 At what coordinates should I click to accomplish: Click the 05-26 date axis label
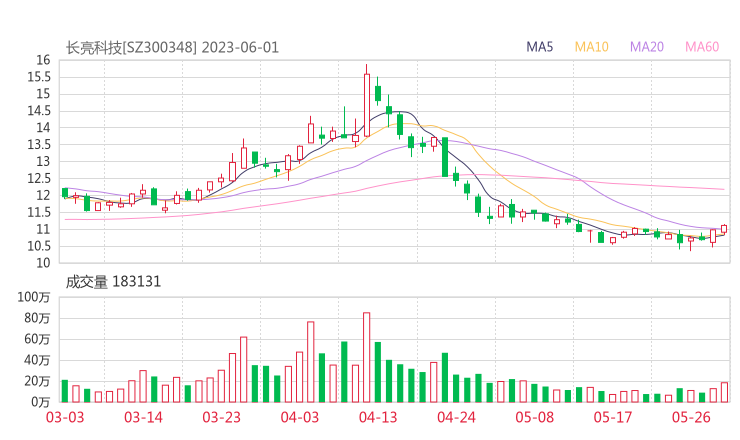tap(691, 417)
